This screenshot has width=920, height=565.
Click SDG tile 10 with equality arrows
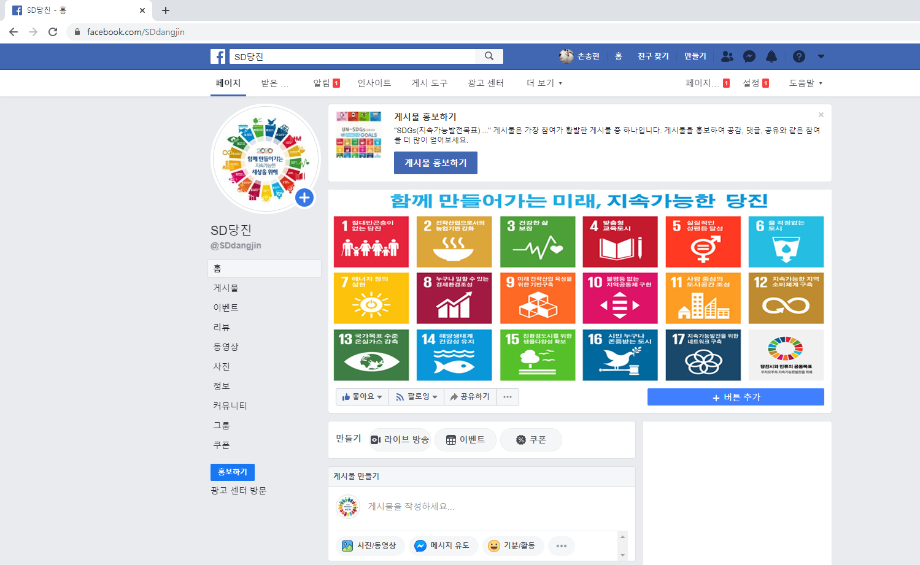(x=620, y=298)
